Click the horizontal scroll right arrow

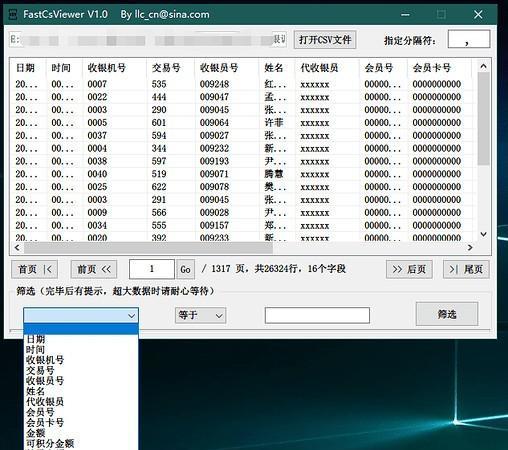[470, 248]
